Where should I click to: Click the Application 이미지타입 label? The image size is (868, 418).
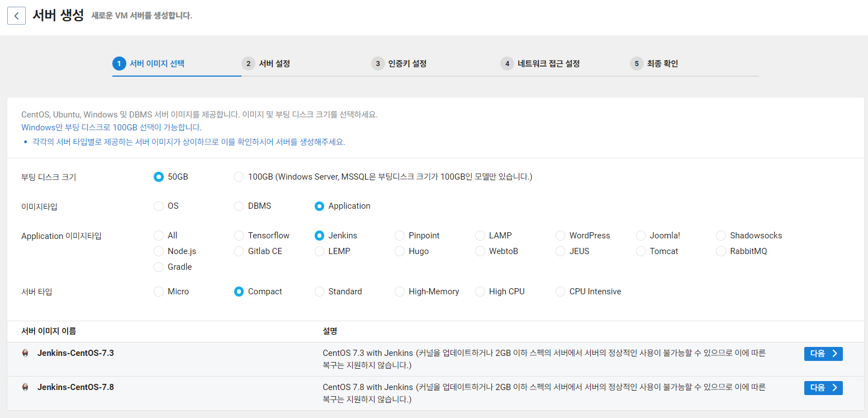61,236
